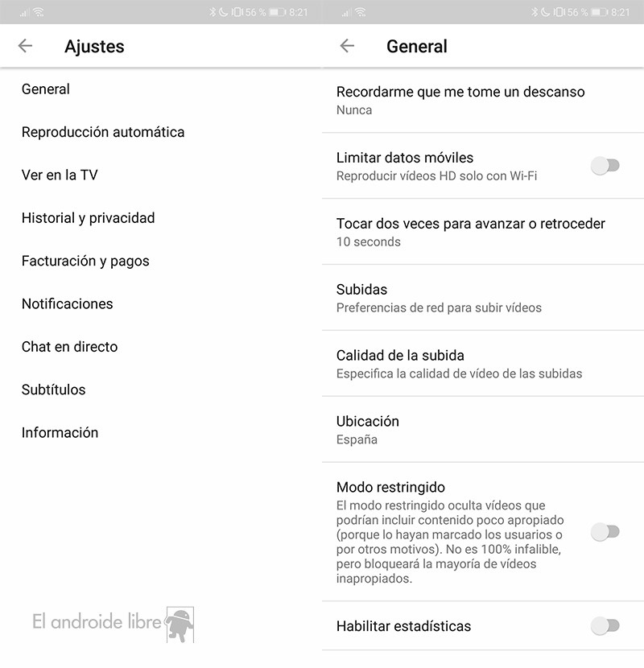Toggle the Limitar datos móviles switch
Screen dimensions: 644x668
pos(605,166)
